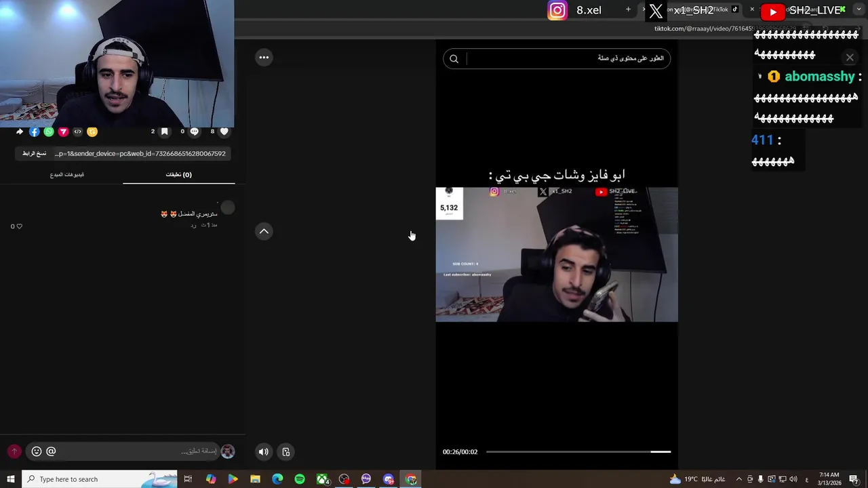
Task: Go to previous video with up chevron
Action: coord(264,231)
